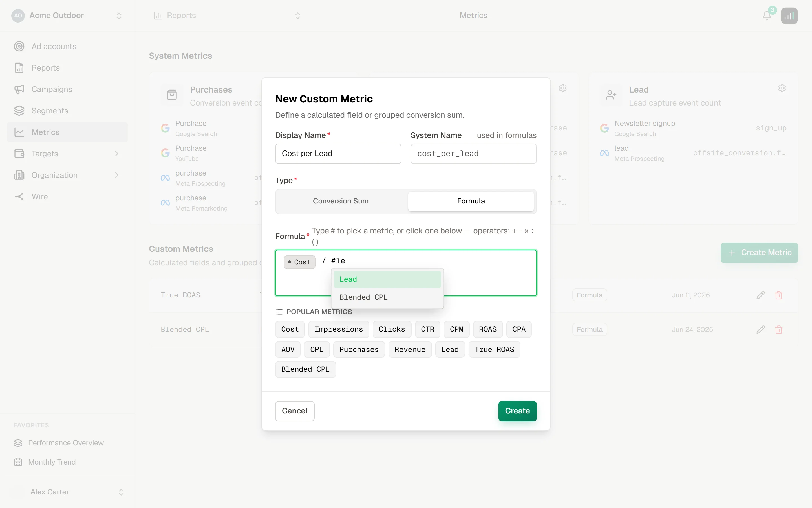Navigate to Segments page
Image resolution: width=812 pixels, height=508 pixels.
point(67,111)
